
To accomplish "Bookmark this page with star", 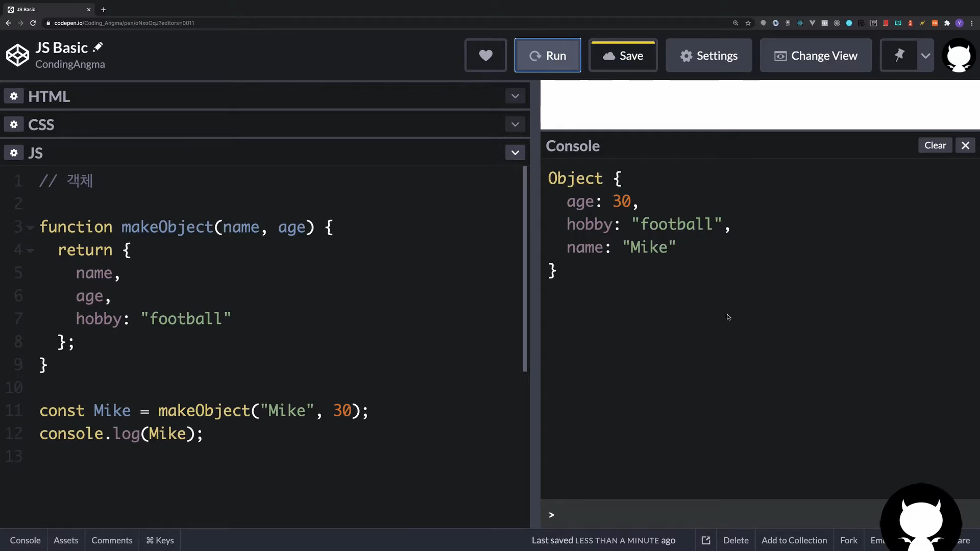I will coord(748,23).
